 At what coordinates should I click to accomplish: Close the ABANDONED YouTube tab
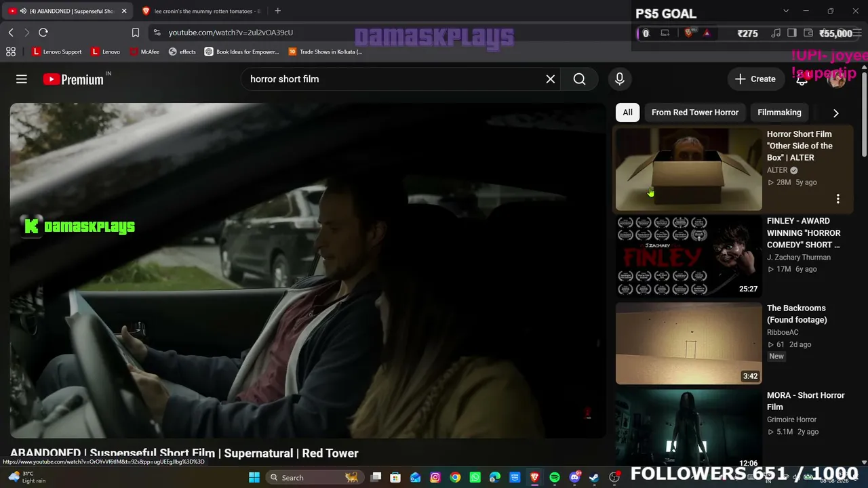(124, 11)
